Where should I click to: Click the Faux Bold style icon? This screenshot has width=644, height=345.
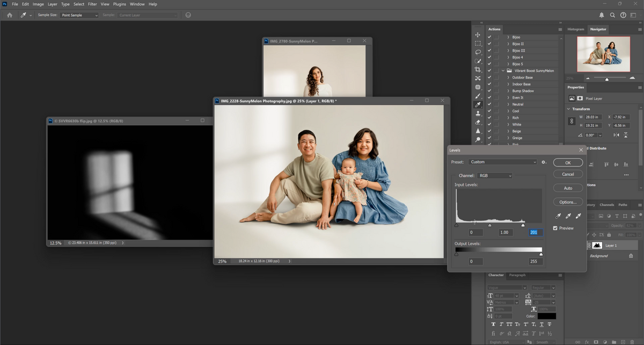click(x=493, y=325)
